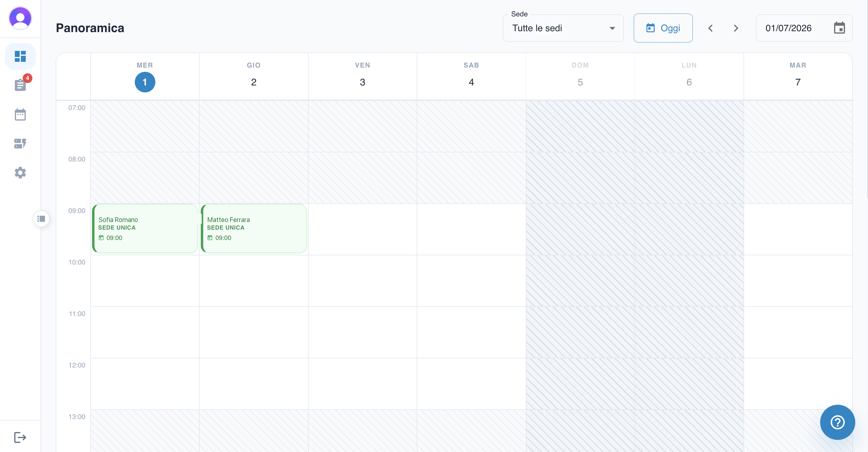The height and width of the screenshot is (452, 868).
Task: Select day GIO 2 header
Action: pyautogui.click(x=254, y=77)
